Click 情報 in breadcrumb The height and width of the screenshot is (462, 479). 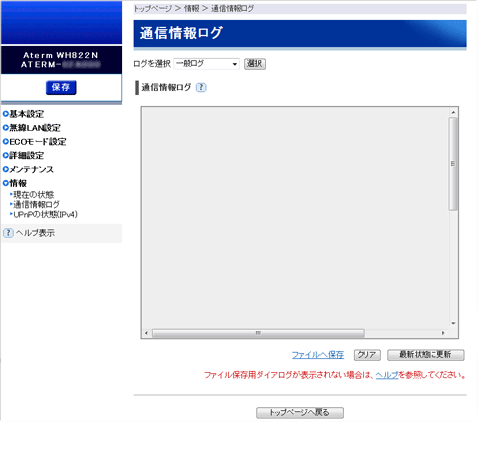point(192,9)
